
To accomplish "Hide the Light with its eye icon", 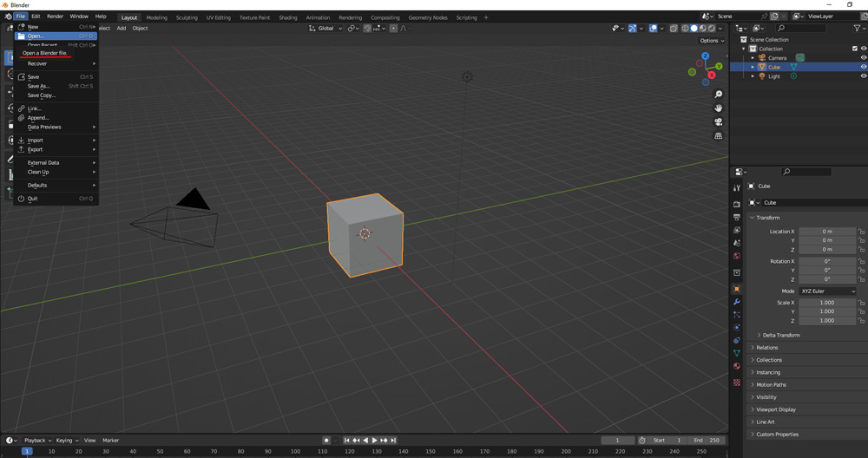I will 863,76.
